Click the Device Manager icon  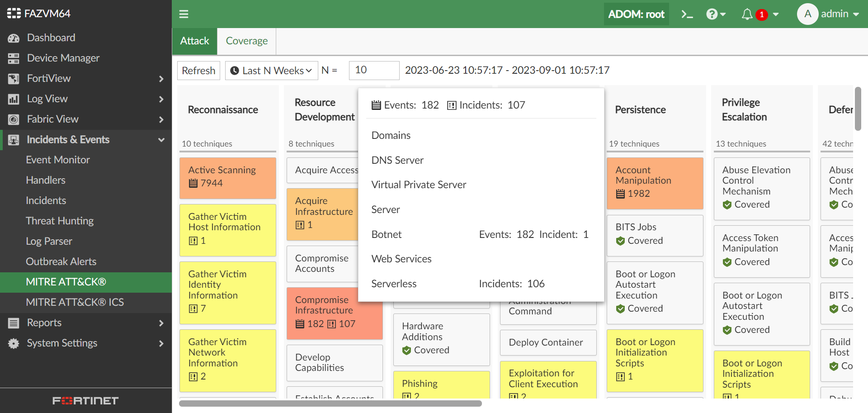[x=14, y=58]
